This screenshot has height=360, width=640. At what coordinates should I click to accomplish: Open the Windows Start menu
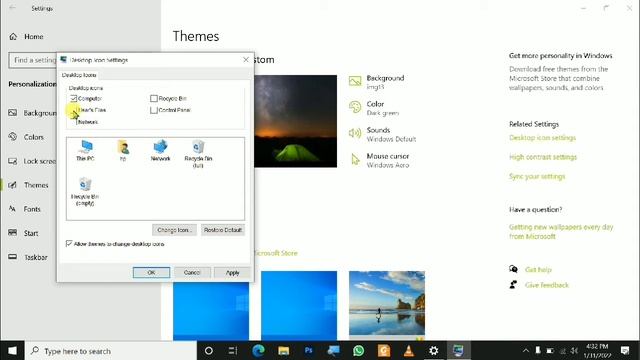(12, 351)
